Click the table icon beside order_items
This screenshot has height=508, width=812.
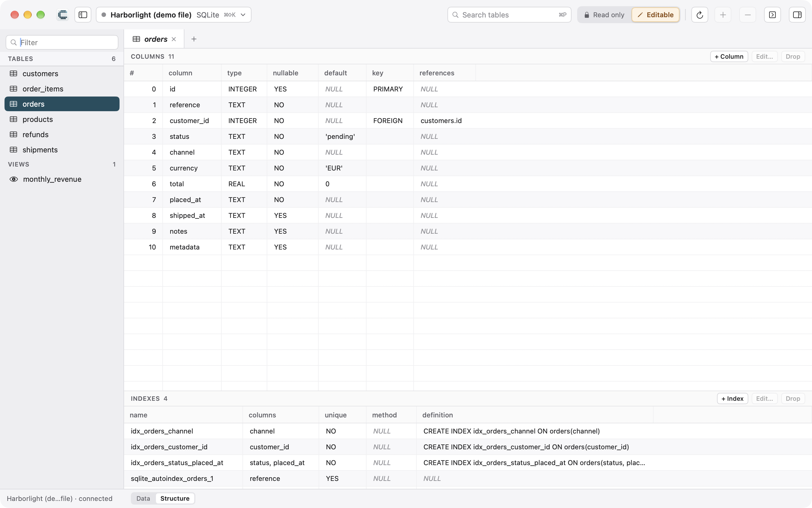(14, 89)
